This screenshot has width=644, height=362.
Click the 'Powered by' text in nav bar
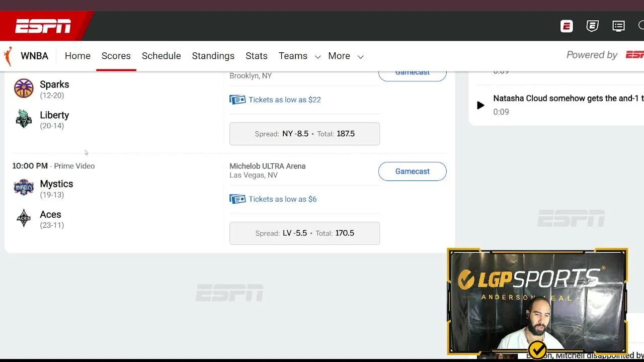click(592, 55)
